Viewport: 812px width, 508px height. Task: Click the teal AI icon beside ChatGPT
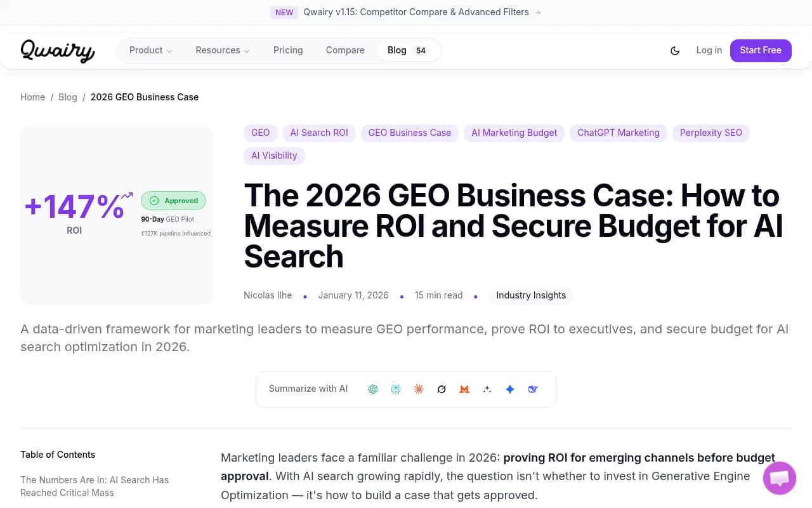click(x=396, y=389)
